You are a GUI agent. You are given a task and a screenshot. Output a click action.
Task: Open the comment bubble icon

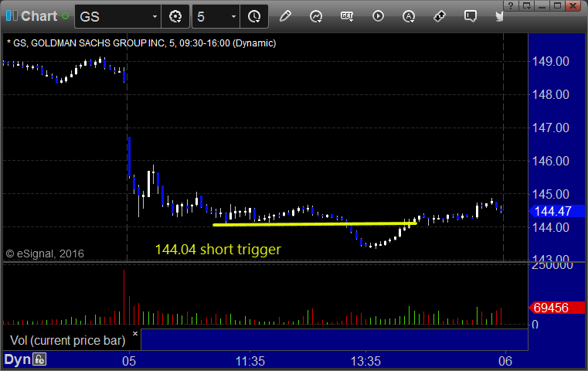tap(471, 16)
